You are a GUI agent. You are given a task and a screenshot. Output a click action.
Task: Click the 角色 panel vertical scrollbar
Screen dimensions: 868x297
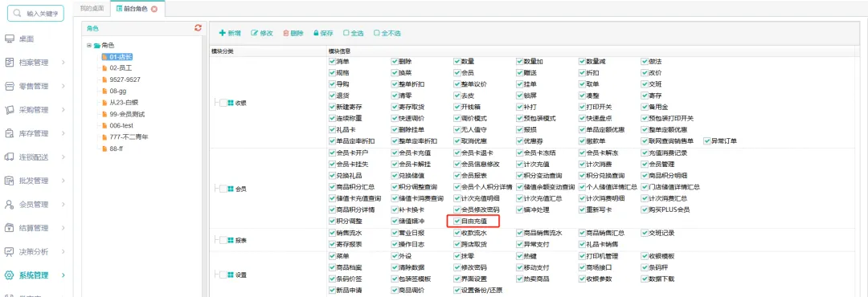click(x=204, y=166)
